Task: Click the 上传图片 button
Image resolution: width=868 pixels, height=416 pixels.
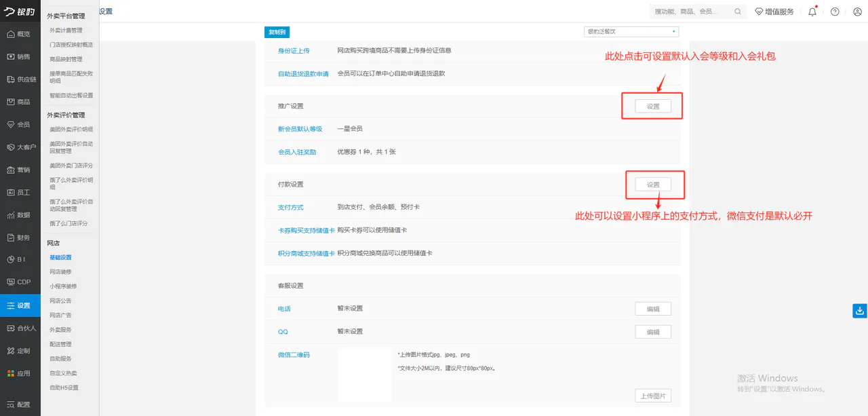Action: [653, 396]
